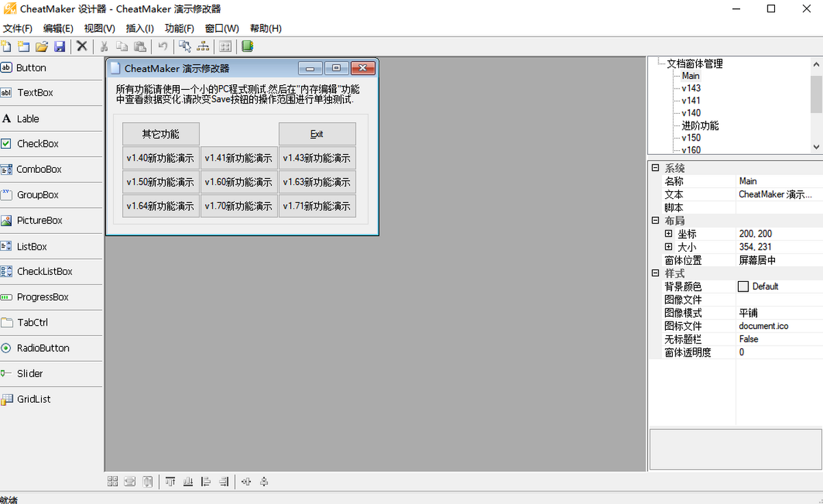
Task: Select the TabCtrl control in toolbox
Action: (x=51, y=322)
